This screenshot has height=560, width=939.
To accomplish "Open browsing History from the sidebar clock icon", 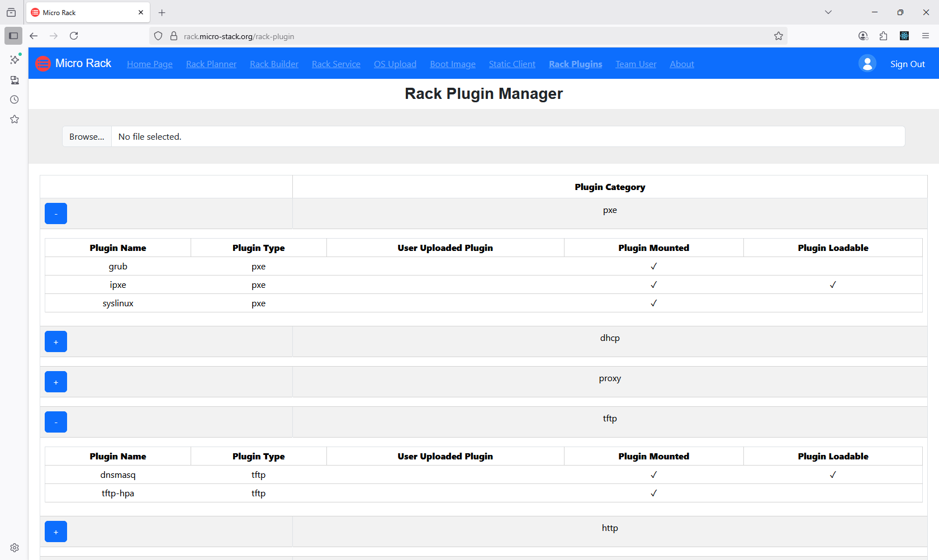I will [x=14, y=99].
